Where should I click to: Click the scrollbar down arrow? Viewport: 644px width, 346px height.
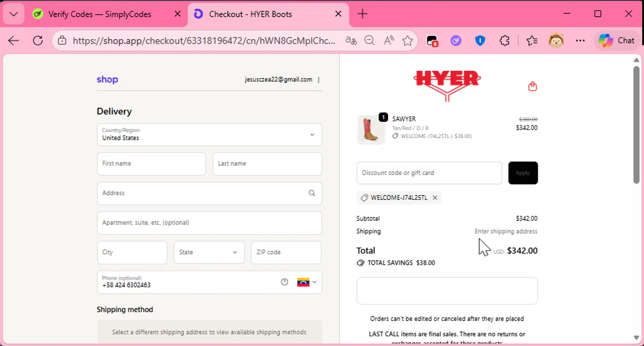pyautogui.click(x=636, y=337)
